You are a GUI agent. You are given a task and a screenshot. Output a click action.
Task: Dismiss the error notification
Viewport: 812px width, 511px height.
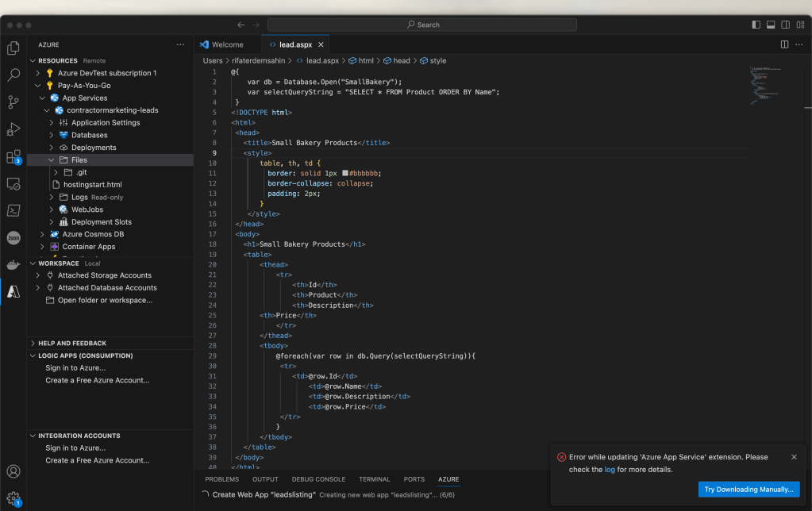click(x=794, y=456)
